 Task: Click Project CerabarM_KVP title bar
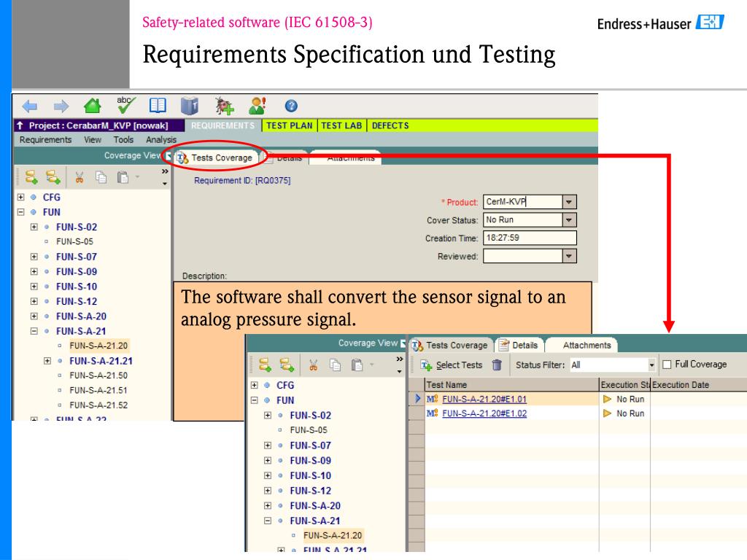pyautogui.click(x=98, y=125)
